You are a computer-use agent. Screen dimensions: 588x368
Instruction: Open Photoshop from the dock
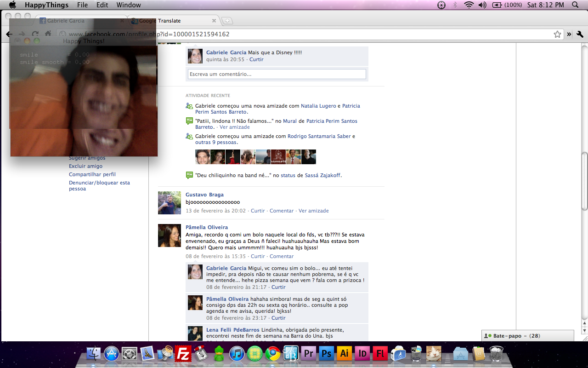tap(326, 353)
